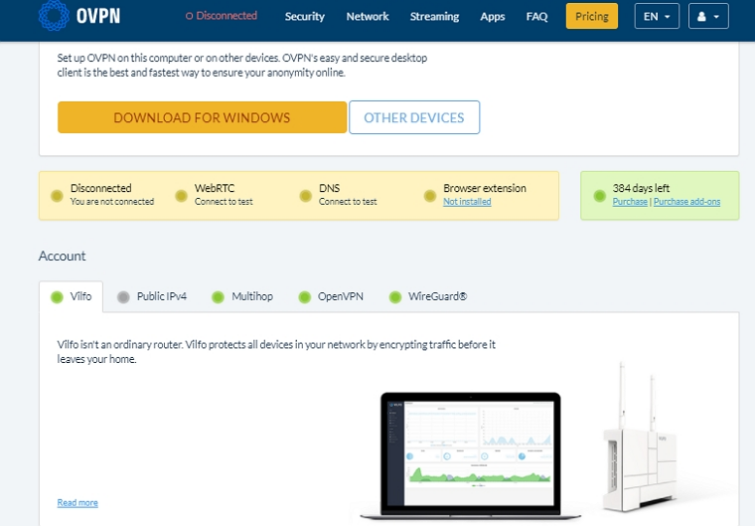Click the OVPN logo in the header
The image size is (755, 526).
pyautogui.click(x=79, y=15)
